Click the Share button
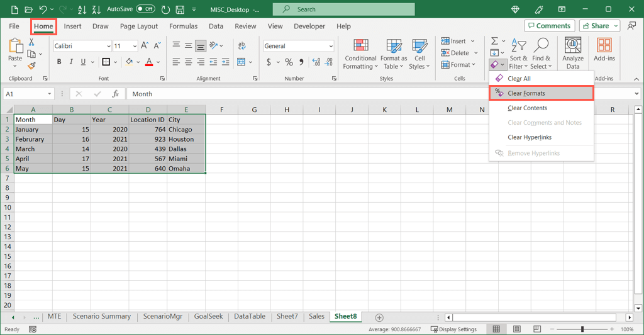644x335 pixels. pyautogui.click(x=596, y=25)
